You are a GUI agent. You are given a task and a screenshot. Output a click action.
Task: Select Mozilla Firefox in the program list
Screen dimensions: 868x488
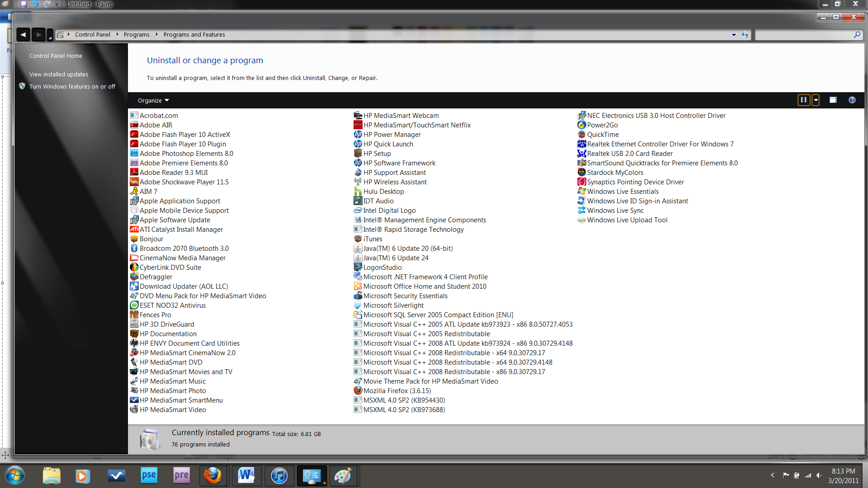[x=397, y=390]
